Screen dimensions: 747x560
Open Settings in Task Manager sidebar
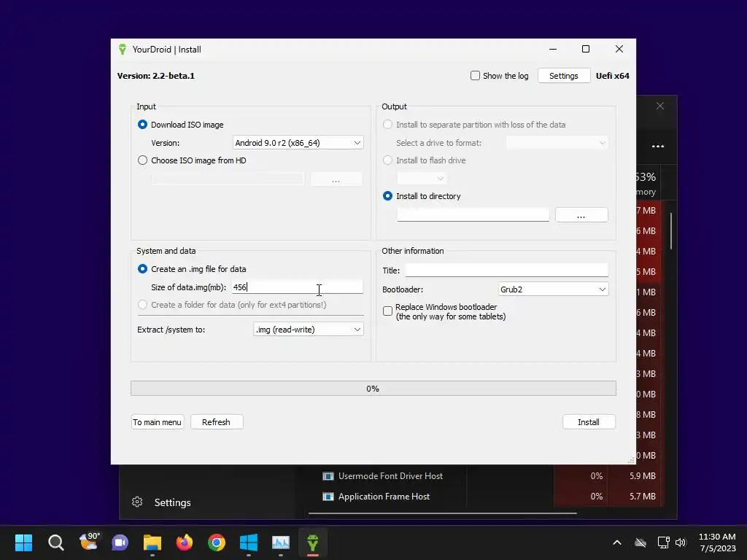pyautogui.click(x=172, y=502)
